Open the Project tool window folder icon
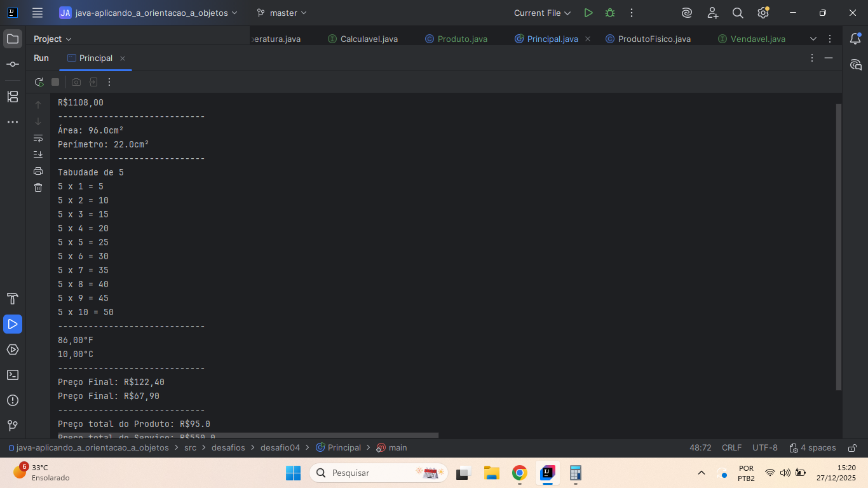Image resolution: width=868 pixels, height=488 pixels. point(13,39)
